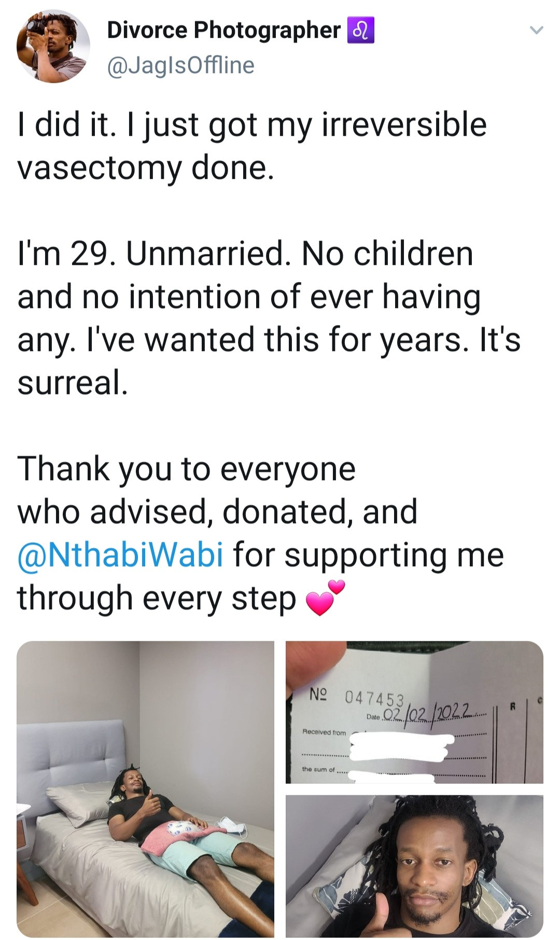560x940 pixels.
Task: Open the photo of man lying on bed
Action: [x=145, y=789]
